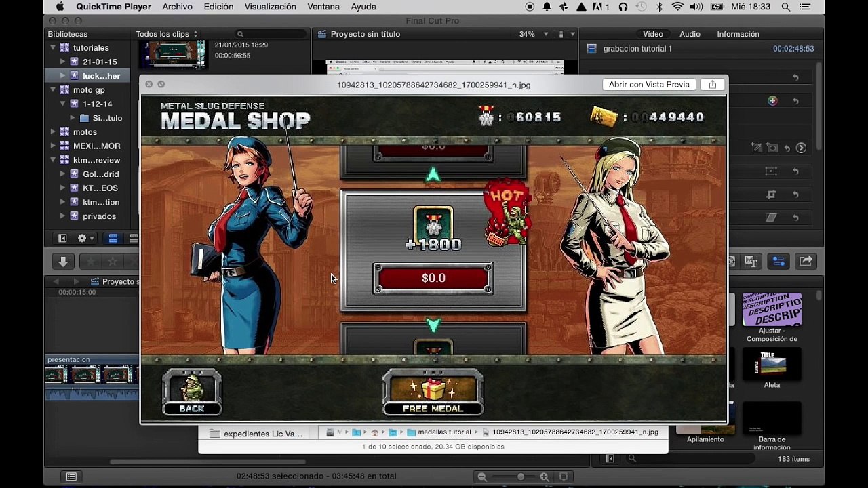Select the Ajustar - Composición title thumbnail
The image size is (868, 488).
click(x=772, y=310)
